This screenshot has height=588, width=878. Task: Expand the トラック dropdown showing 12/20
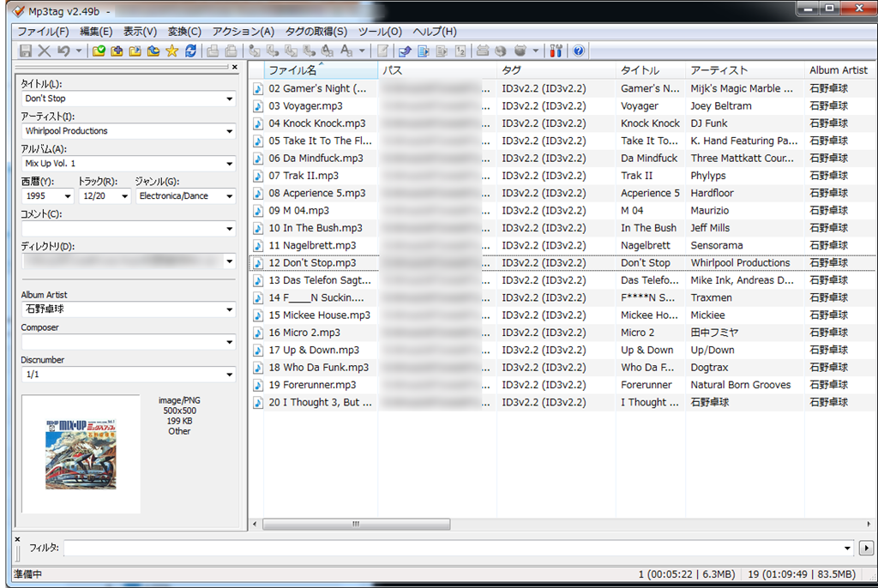[x=124, y=196]
